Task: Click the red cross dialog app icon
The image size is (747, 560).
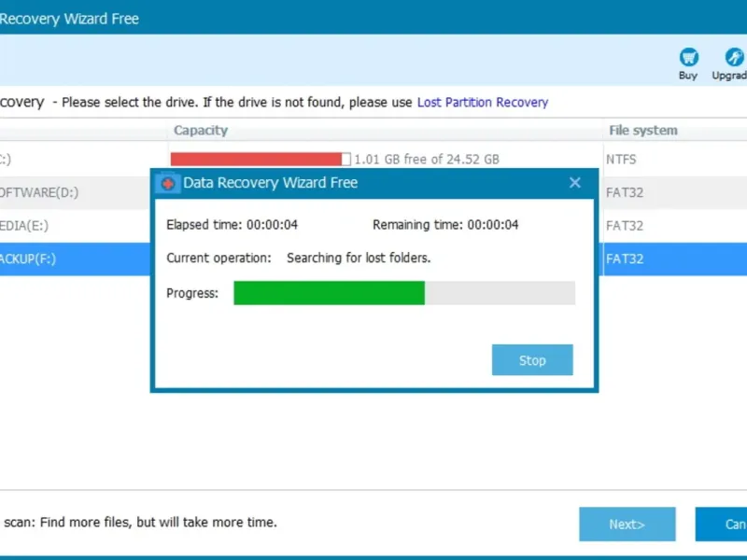Action: (168, 183)
